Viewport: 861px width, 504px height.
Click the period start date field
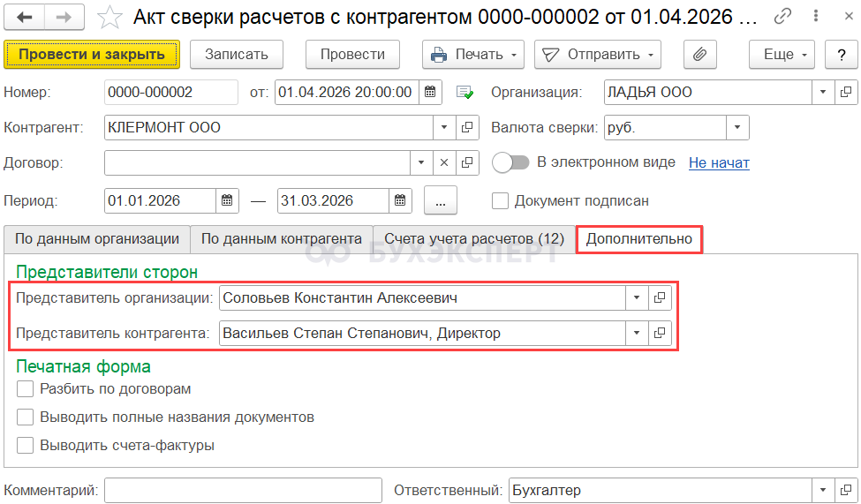coord(160,200)
